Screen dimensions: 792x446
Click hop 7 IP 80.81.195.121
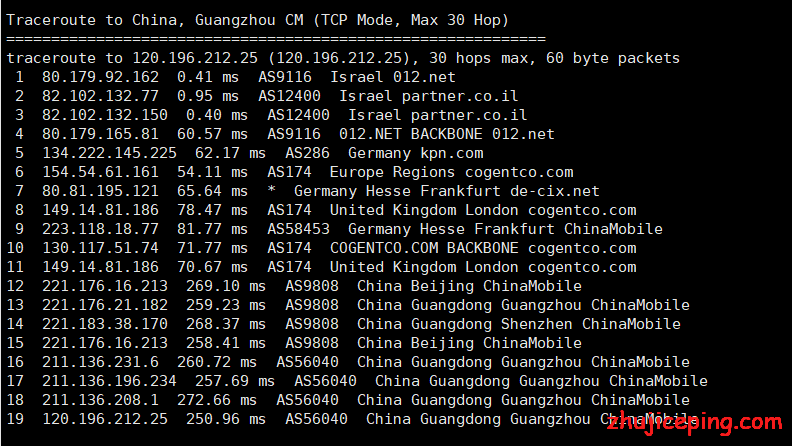[100, 191]
